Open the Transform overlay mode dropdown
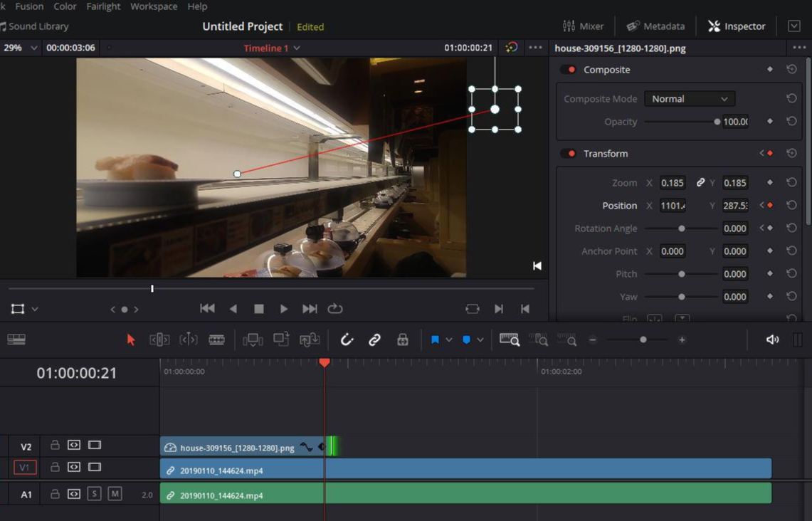Image resolution: width=812 pixels, height=521 pixels. pyautogui.click(x=35, y=309)
